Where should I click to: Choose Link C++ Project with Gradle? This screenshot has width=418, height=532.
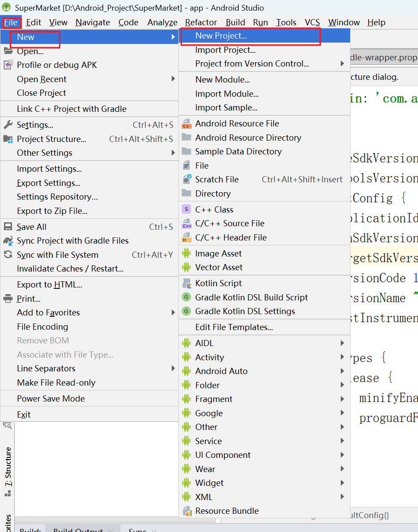click(x=90, y=109)
